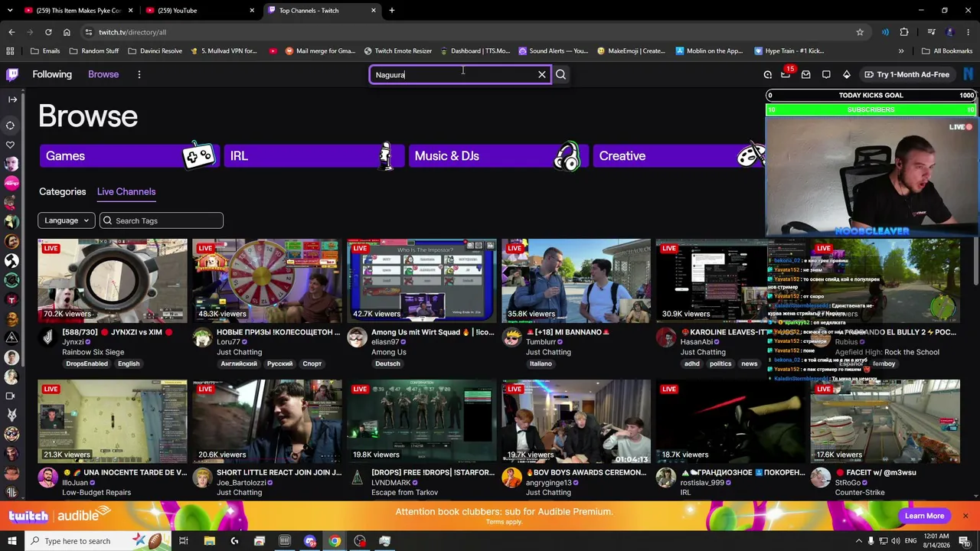Open File Explorer from the taskbar
Screen dimensions: 980x551
point(209,541)
